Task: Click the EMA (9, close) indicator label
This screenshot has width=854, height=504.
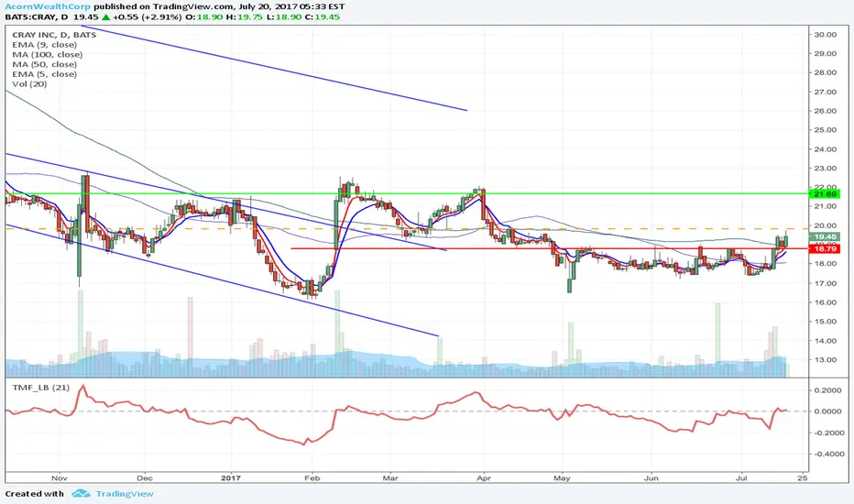Action: pos(44,45)
